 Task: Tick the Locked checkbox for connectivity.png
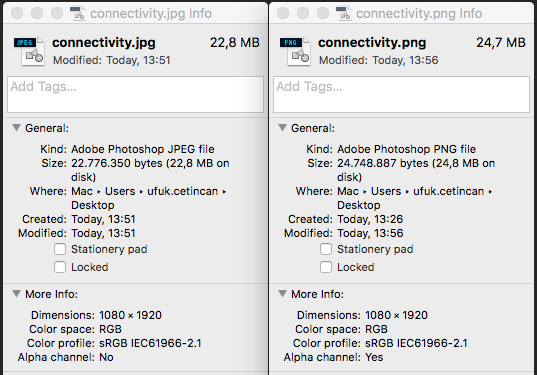point(326,267)
